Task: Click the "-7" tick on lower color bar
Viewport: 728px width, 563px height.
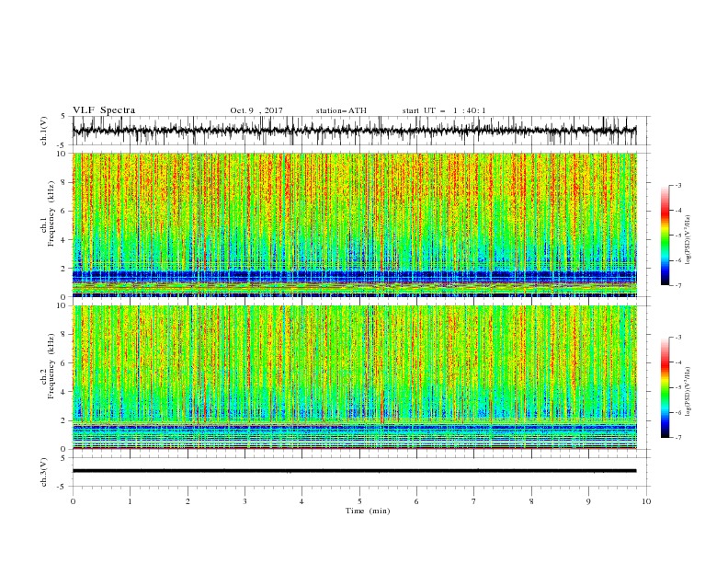Action: pyautogui.click(x=677, y=437)
